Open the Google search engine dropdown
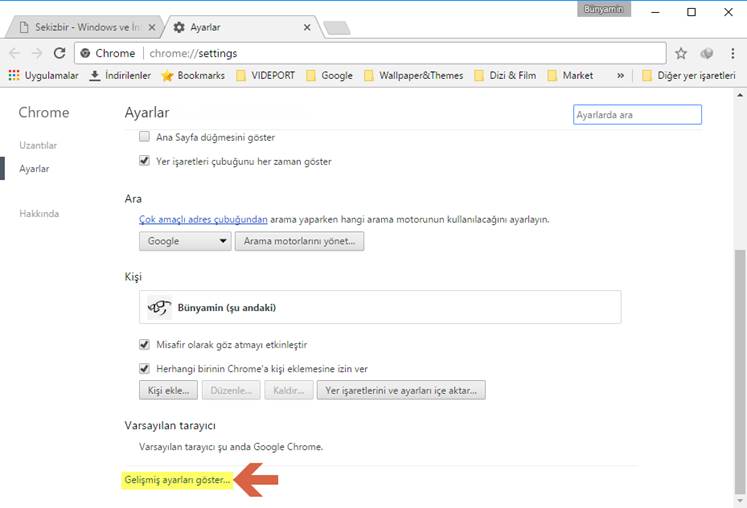This screenshot has height=508, width=747. tap(185, 241)
